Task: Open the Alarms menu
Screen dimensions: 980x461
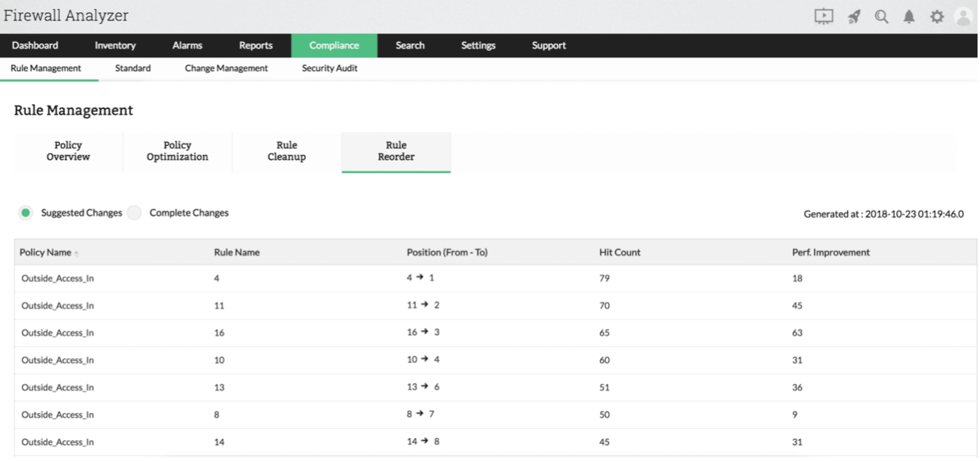Action: tap(187, 46)
